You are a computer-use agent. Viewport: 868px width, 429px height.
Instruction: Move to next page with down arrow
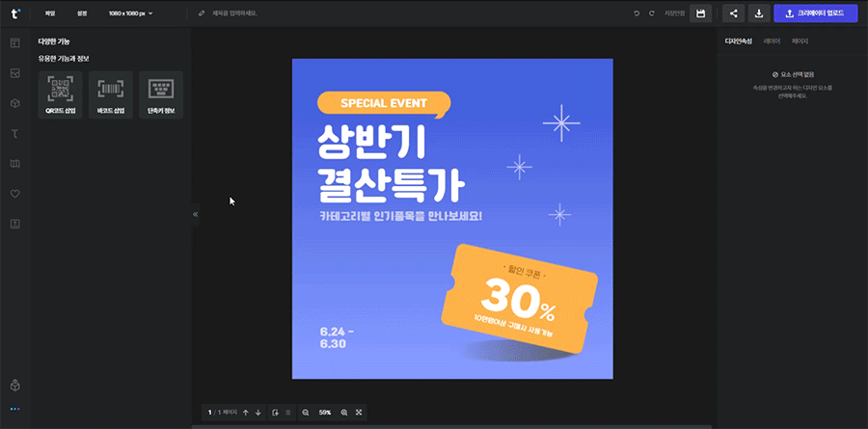point(258,413)
